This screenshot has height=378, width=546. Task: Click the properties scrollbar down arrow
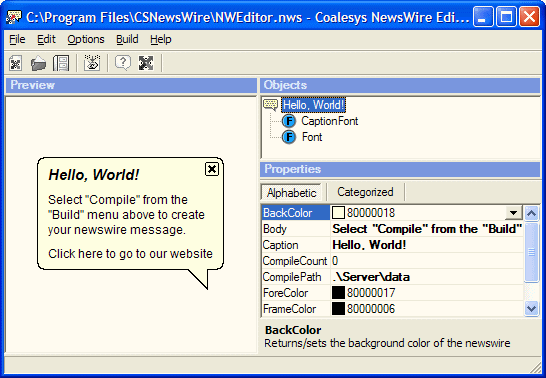tap(531, 308)
